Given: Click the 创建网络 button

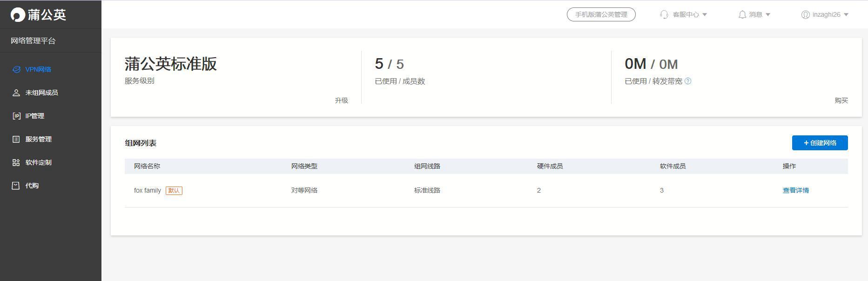Looking at the screenshot, I should point(820,143).
